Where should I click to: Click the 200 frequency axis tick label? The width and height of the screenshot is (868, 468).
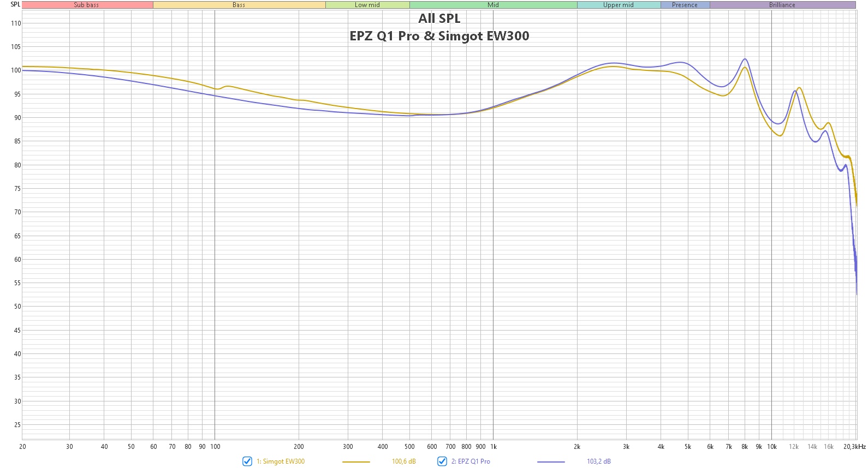[x=299, y=447]
